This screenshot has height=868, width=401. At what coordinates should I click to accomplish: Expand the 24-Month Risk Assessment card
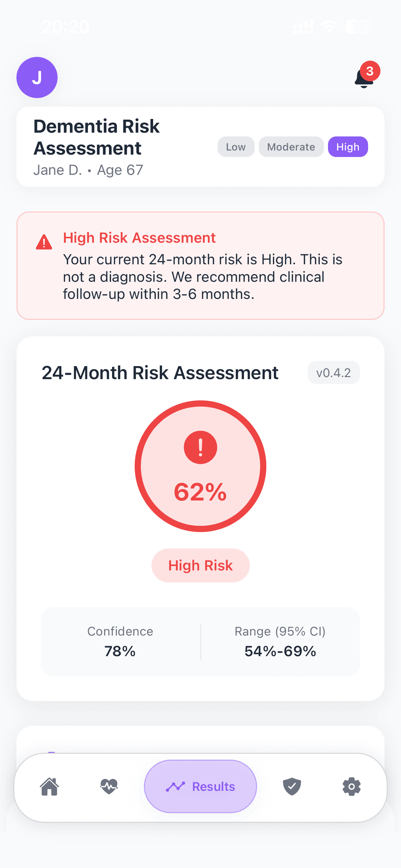tap(160, 373)
